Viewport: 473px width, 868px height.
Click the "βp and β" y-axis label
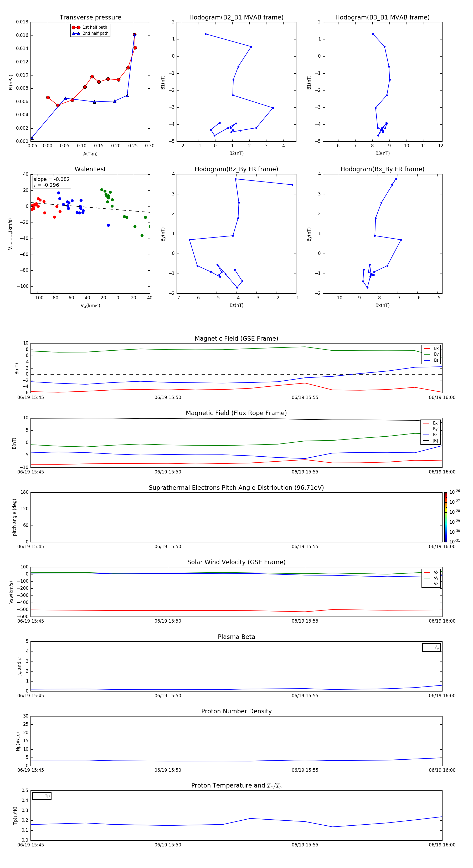point(19,666)
